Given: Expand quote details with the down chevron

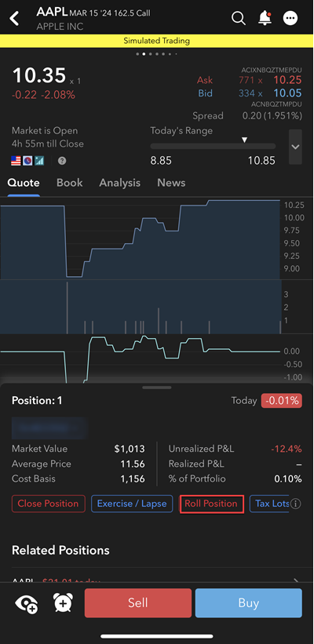Looking at the screenshot, I should click(295, 147).
